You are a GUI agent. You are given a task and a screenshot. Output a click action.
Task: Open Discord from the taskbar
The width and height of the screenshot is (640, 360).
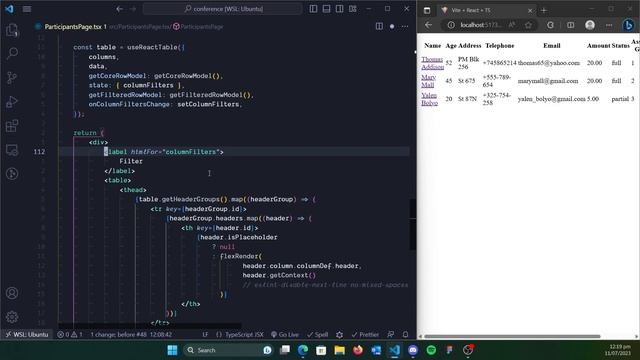click(x=413, y=350)
